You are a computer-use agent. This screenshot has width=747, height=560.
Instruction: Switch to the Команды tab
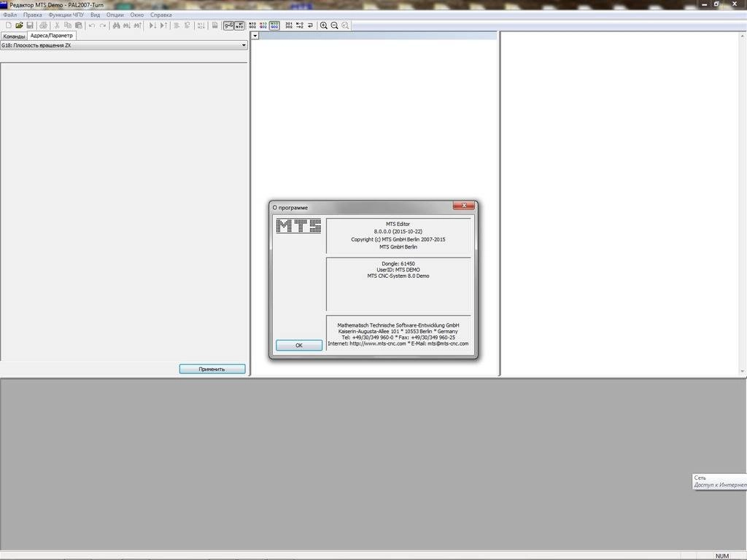click(x=14, y=36)
